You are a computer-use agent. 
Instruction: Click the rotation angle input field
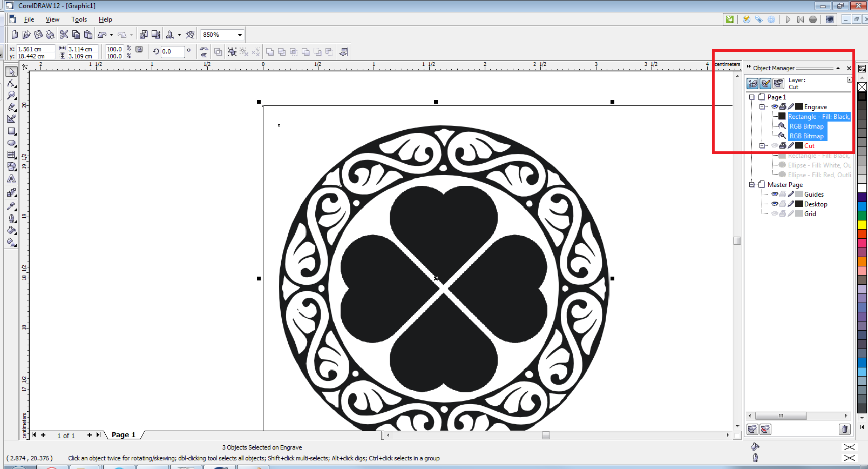[x=173, y=51]
